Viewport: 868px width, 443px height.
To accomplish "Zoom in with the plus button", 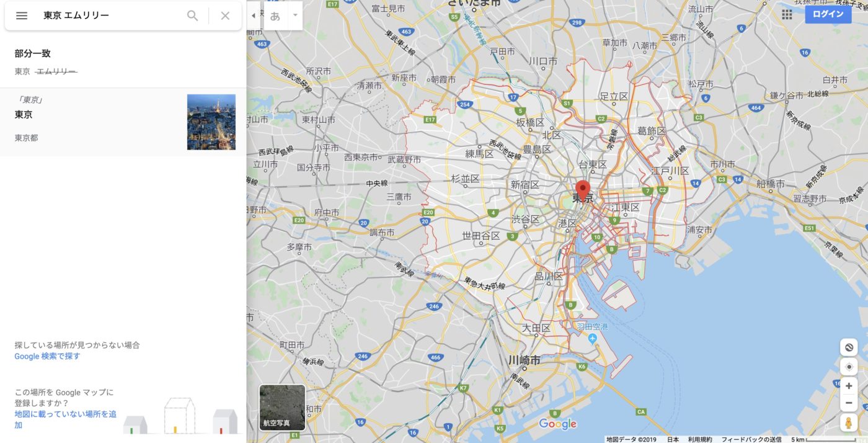I will click(849, 386).
